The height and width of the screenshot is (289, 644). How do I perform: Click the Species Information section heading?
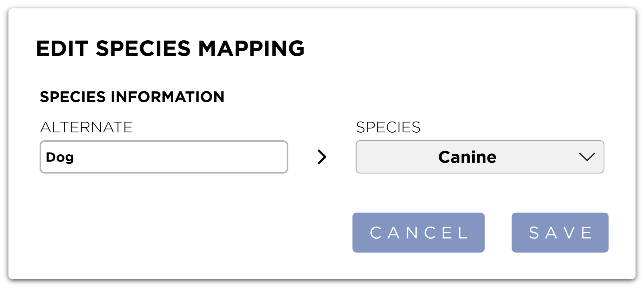[132, 97]
